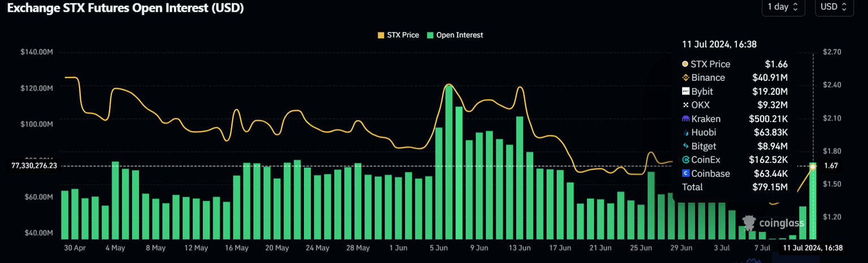Click the green Open Interest legend swatch
The width and height of the screenshot is (868, 263).
click(430, 35)
